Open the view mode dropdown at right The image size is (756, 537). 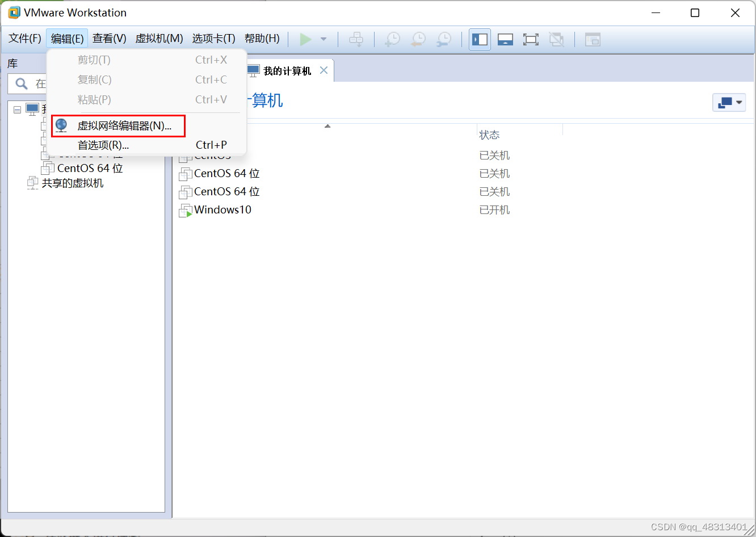pyautogui.click(x=729, y=102)
